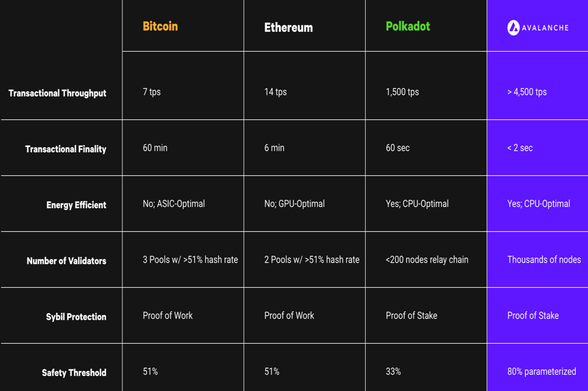Click the '3 Pools w/ >51% hash rate' cell

pos(190,260)
